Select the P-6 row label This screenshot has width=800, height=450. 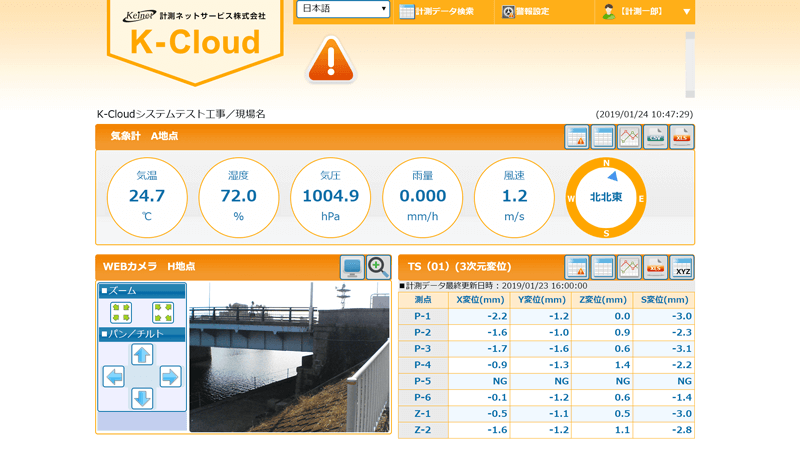pos(423,397)
